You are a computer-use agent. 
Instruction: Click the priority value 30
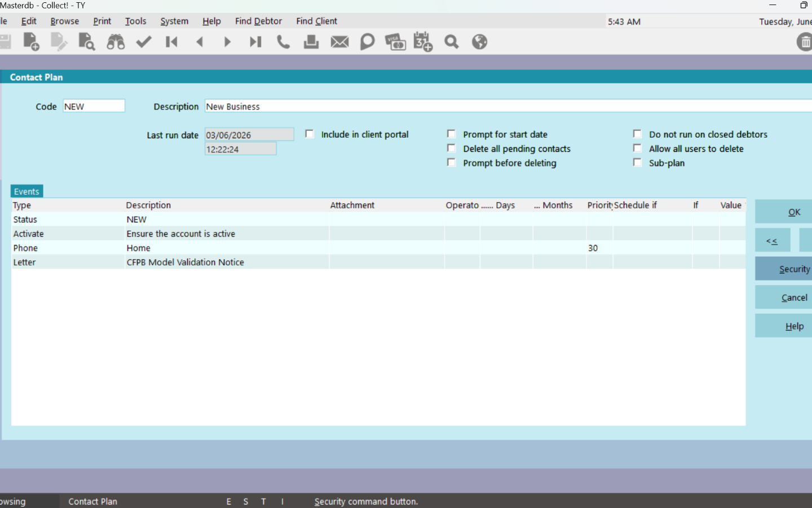[x=593, y=248]
